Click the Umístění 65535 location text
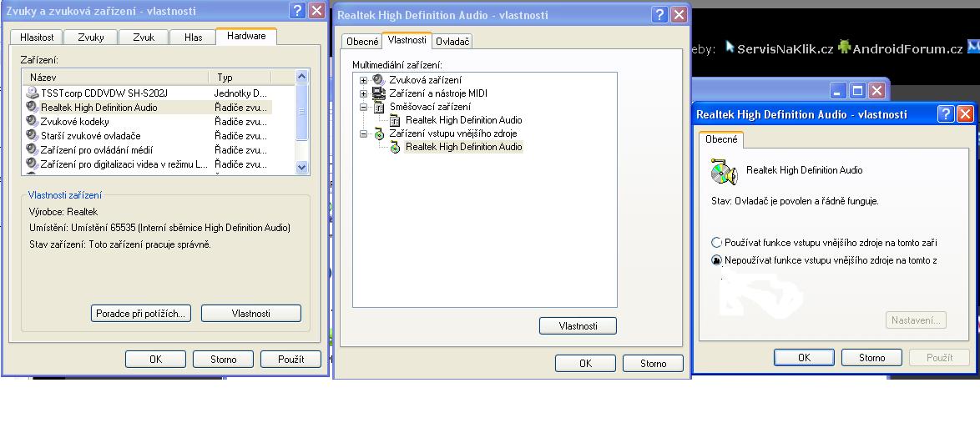The height and width of the screenshot is (438, 980). click(159, 228)
